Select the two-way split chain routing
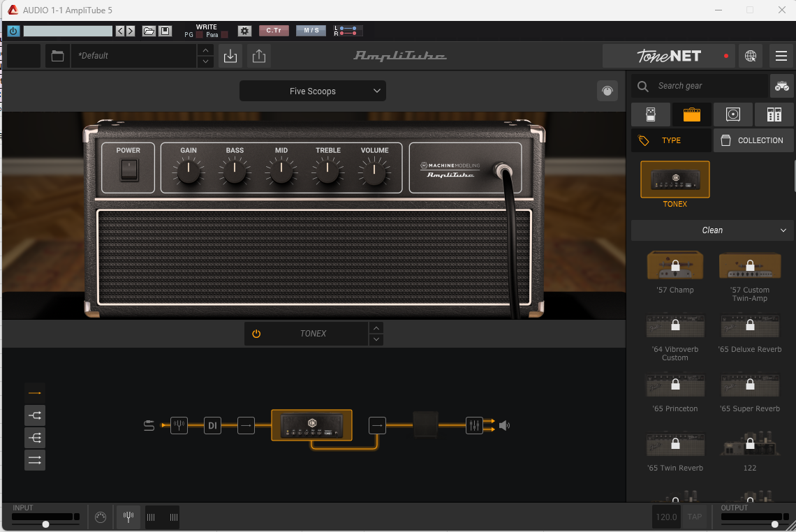Screen dimensions: 796x532 click(x=35, y=415)
